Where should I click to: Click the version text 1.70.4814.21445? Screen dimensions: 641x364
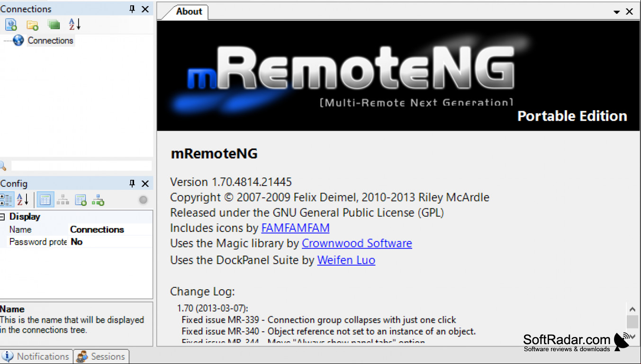(x=252, y=182)
